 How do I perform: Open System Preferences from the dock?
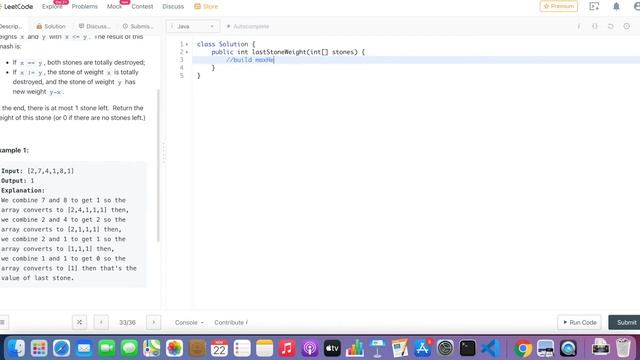[x=445, y=349]
